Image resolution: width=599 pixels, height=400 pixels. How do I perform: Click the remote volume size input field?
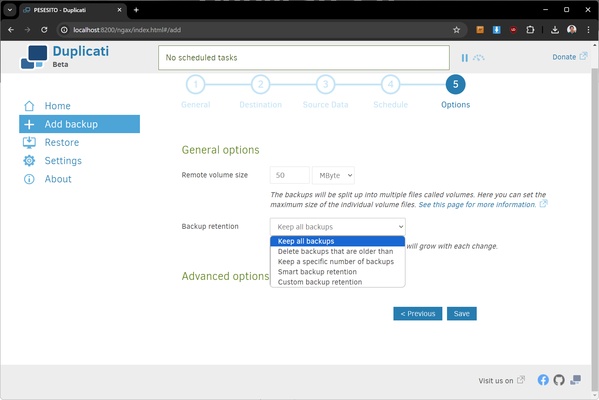click(290, 175)
